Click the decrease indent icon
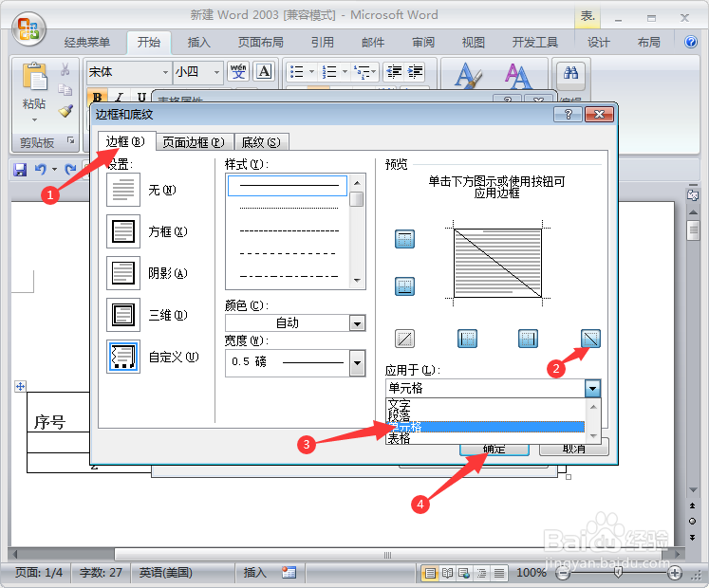This screenshot has width=709, height=588. tap(394, 71)
